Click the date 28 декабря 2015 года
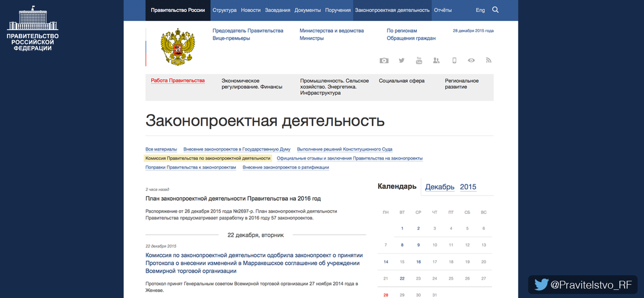644x298 pixels. pos(473,31)
